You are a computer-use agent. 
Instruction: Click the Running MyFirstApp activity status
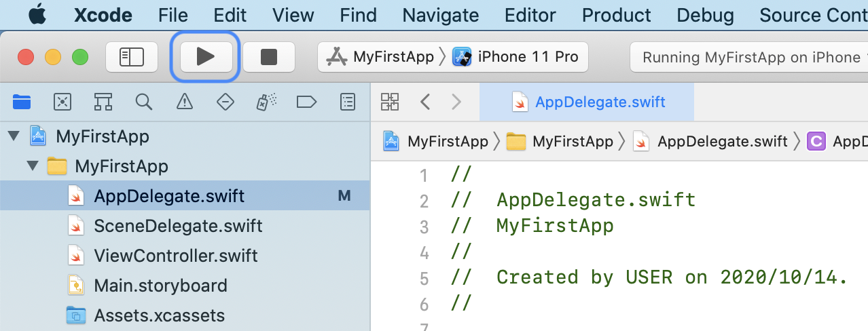tap(749, 58)
